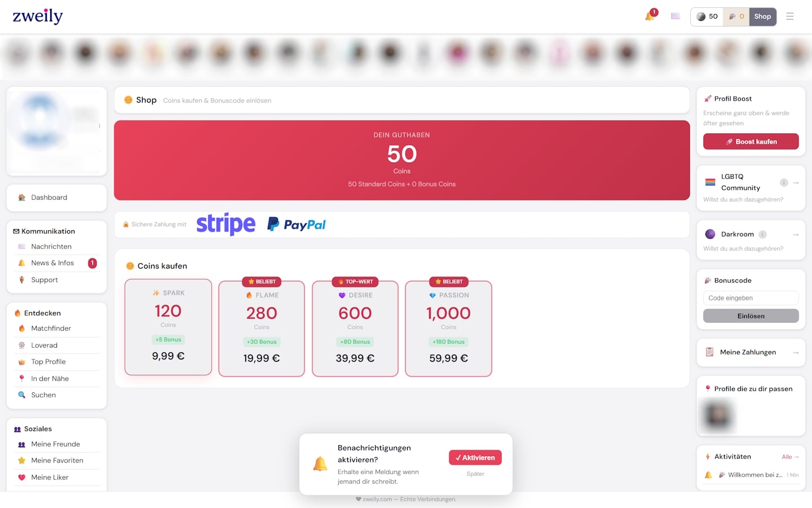Select the DESIRE 600 coins package
The width and height of the screenshot is (812, 508).
point(355,329)
